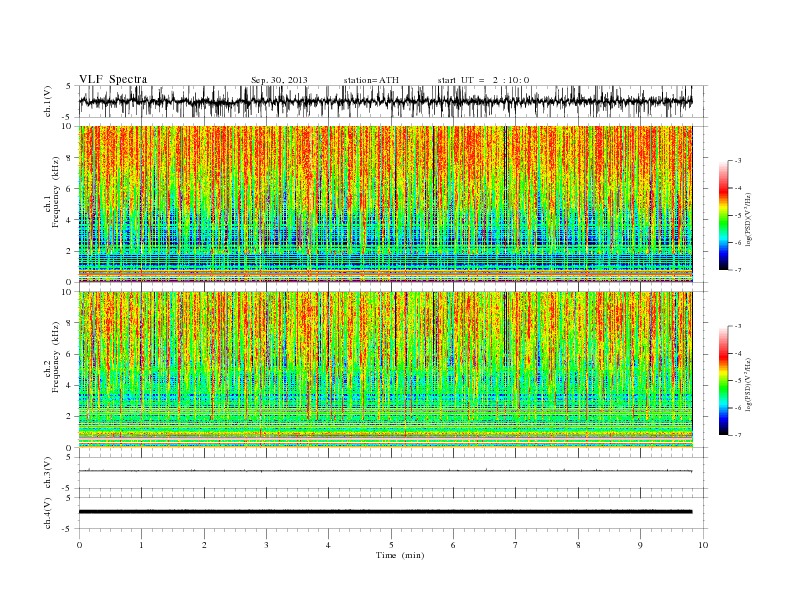The width and height of the screenshot is (792, 612).
Task: Click the "VLF Spectra" plot title
Action: tap(113, 79)
